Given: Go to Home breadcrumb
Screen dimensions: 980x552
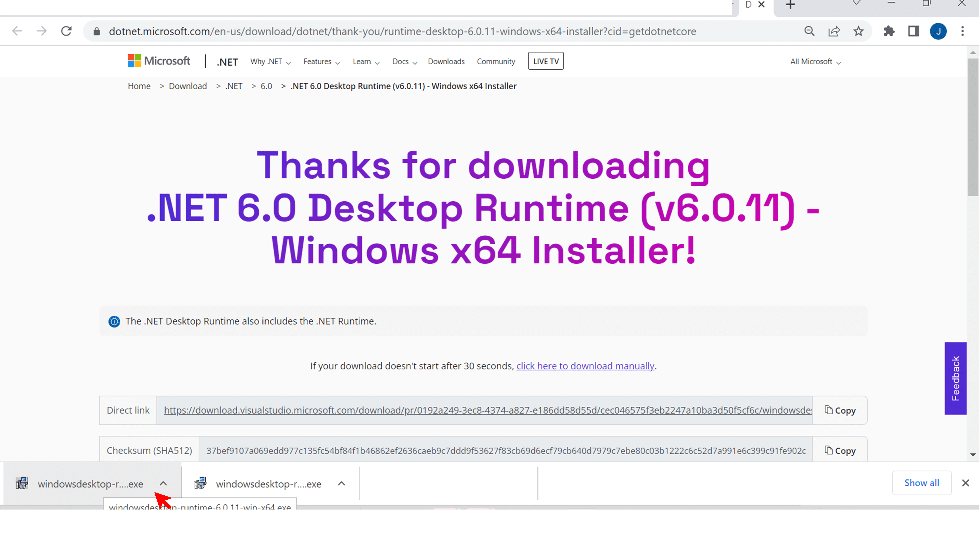Looking at the screenshot, I should pyautogui.click(x=139, y=86).
